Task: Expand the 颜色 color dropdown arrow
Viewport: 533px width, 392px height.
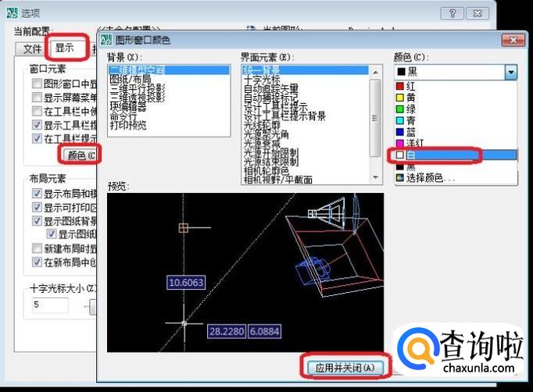Action: coord(511,72)
